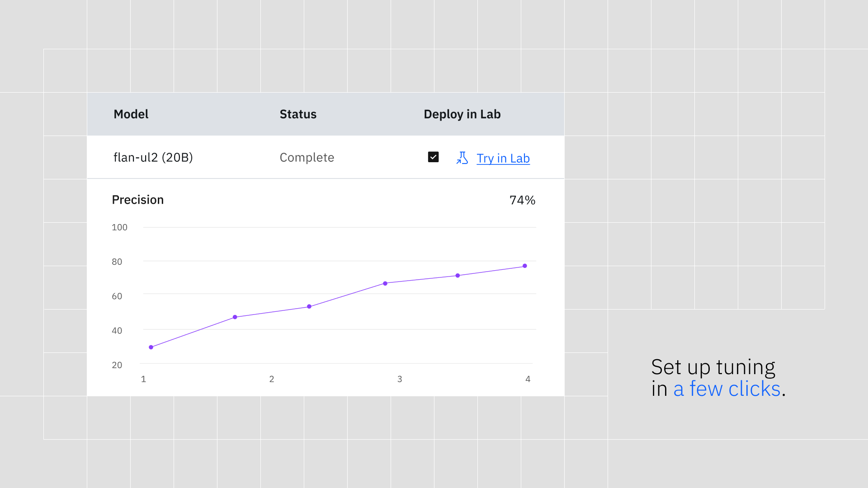The height and width of the screenshot is (488, 868).
Task: Click the lab flask icon
Action: click(462, 158)
